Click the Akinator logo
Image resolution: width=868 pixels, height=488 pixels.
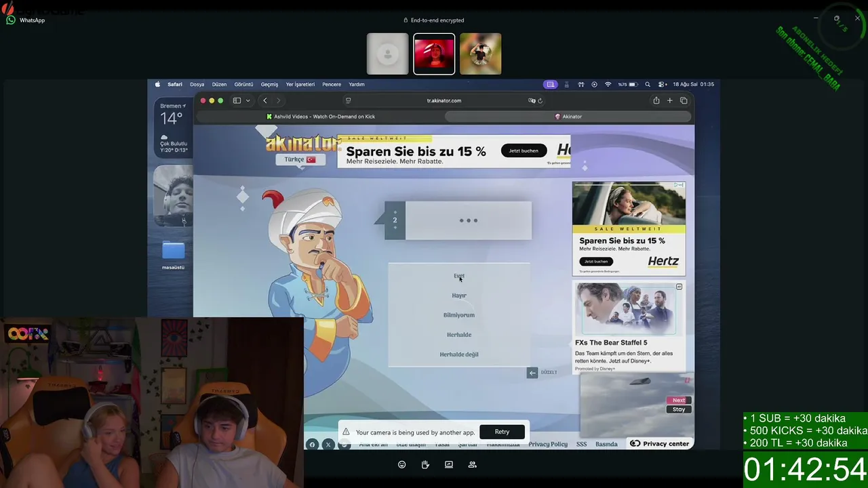click(302, 143)
